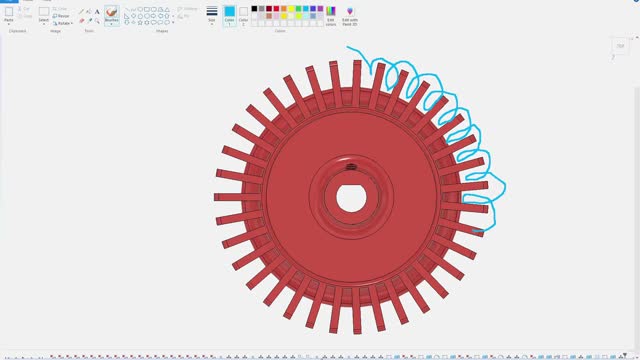Open the Rotate dropdown
640x360 pixels.
[x=62, y=23]
